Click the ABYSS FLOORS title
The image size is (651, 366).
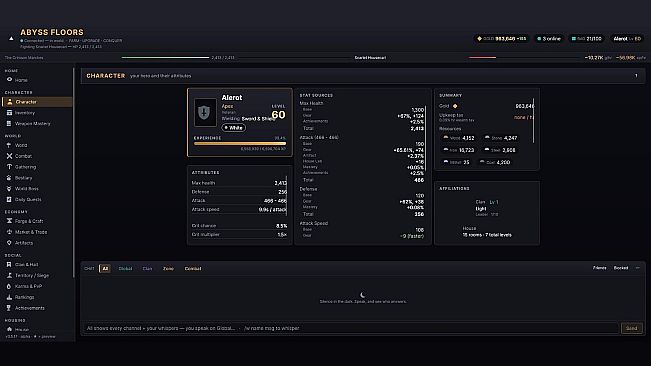pyautogui.click(x=52, y=32)
